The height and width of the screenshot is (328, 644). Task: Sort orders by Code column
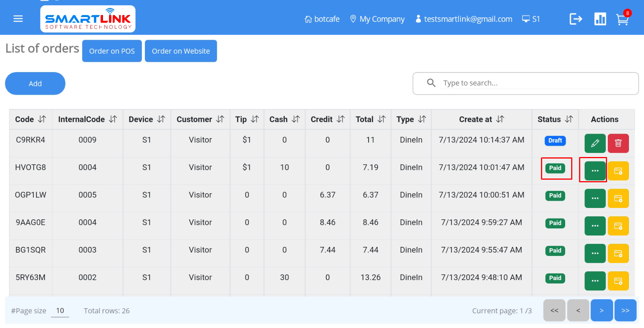tap(42, 119)
